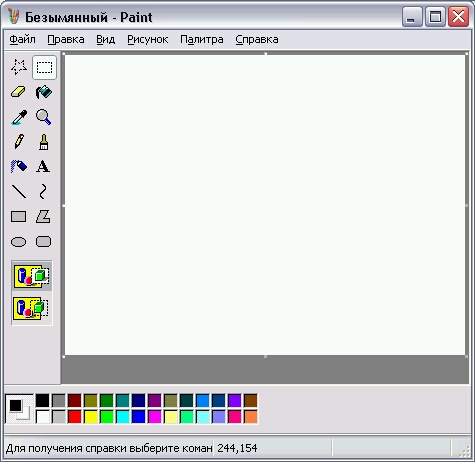The width and height of the screenshot is (475, 462).
Task: Open the Рисунок menu
Action: 148,39
